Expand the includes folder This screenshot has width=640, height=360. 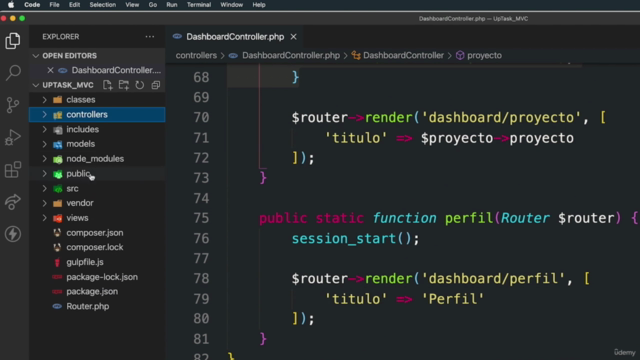pyautogui.click(x=44, y=129)
